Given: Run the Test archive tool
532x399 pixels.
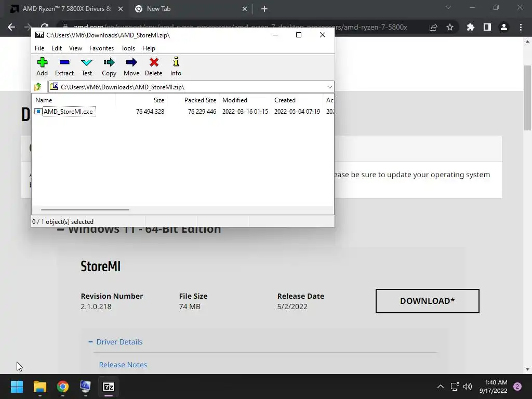Looking at the screenshot, I should [87, 66].
